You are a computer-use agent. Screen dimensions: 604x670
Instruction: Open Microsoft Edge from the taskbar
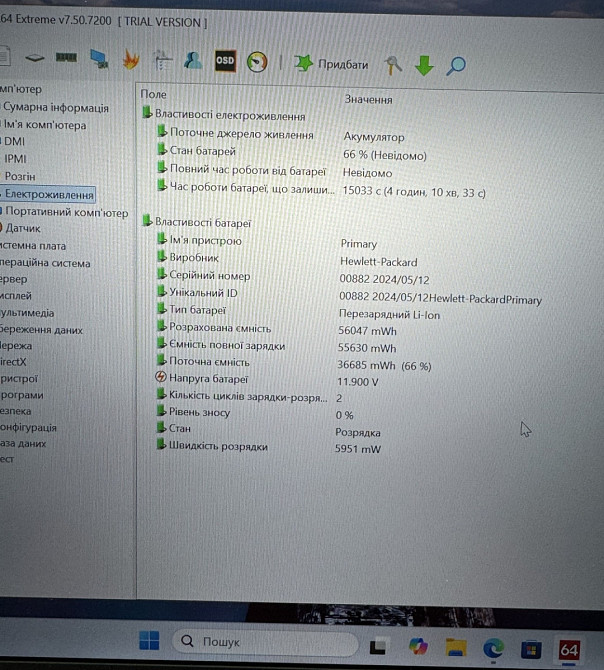(493, 649)
